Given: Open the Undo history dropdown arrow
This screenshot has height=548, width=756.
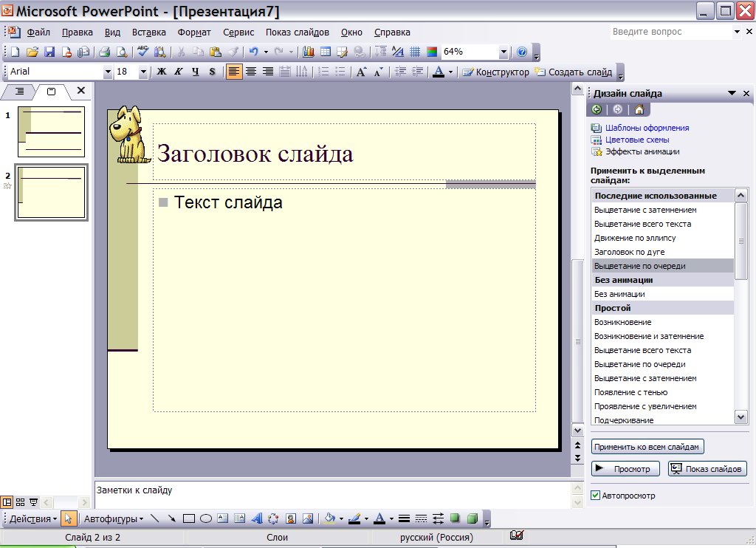Looking at the screenshot, I should (x=266, y=52).
